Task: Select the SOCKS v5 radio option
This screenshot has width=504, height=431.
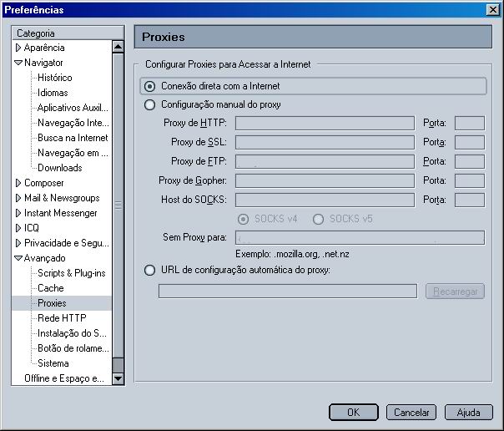Action: (318, 219)
